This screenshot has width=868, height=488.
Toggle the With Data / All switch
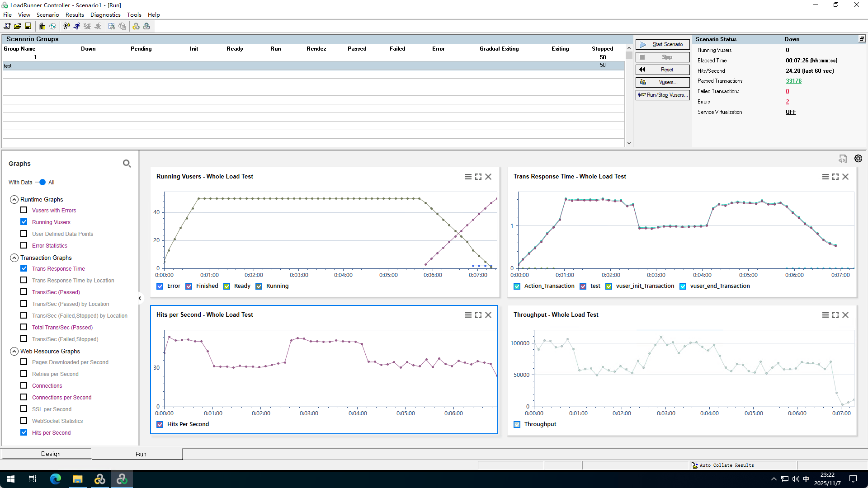(41, 182)
